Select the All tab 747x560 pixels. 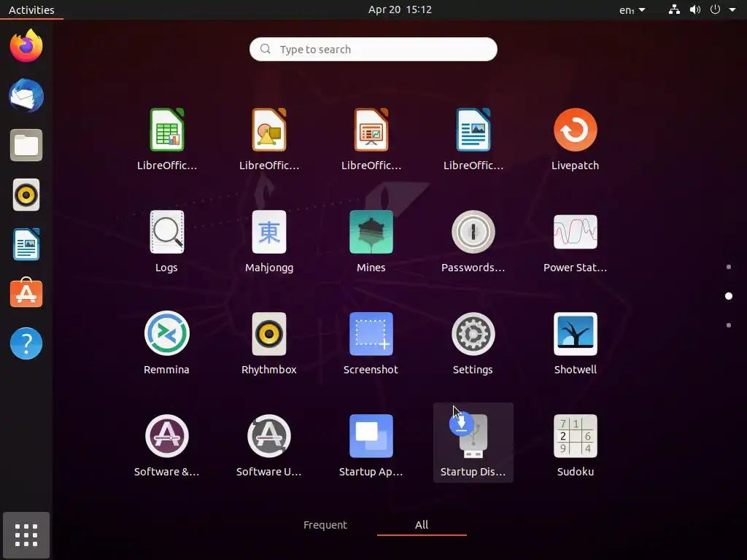click(422, 525)
